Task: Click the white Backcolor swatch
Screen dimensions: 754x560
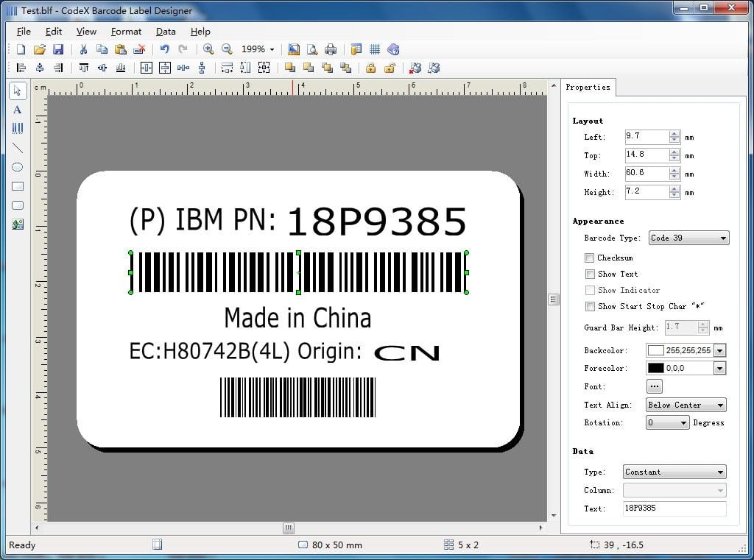Action: (x=655, y=350)
